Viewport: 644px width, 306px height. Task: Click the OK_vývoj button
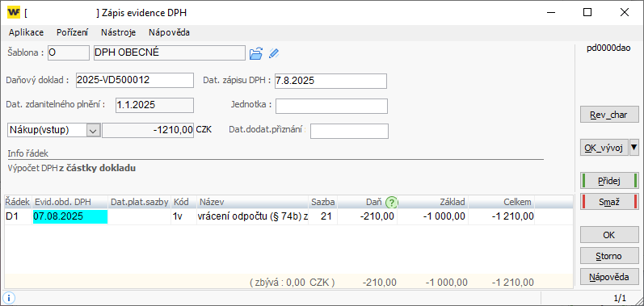coord(604,147)
